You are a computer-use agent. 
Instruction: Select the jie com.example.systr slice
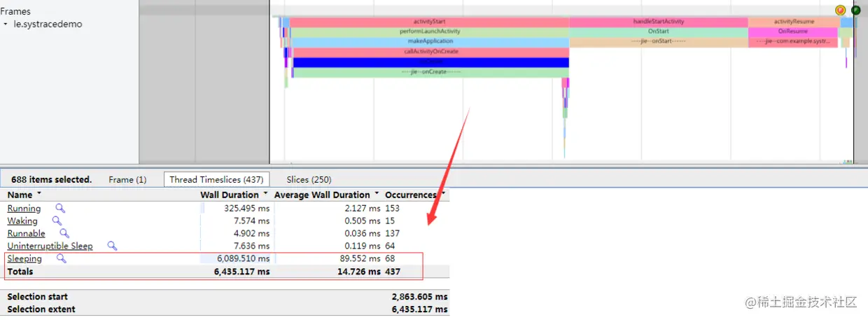tap(793, 41)
